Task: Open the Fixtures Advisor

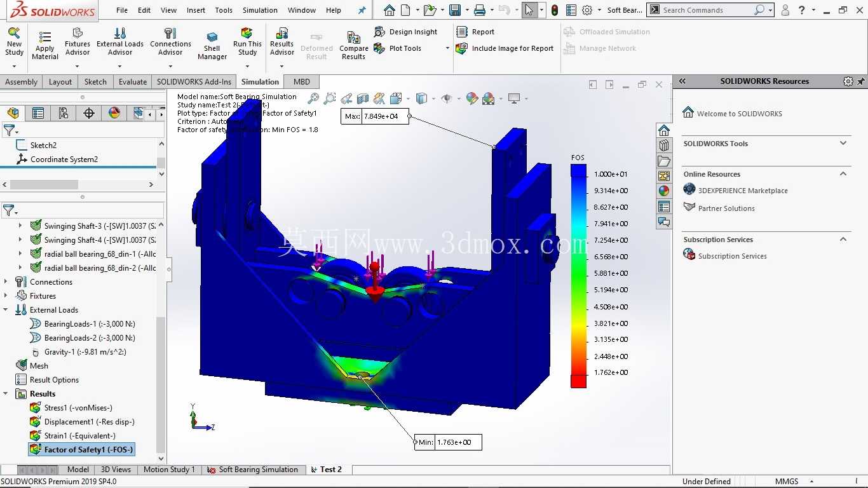Action: [78, 42]
